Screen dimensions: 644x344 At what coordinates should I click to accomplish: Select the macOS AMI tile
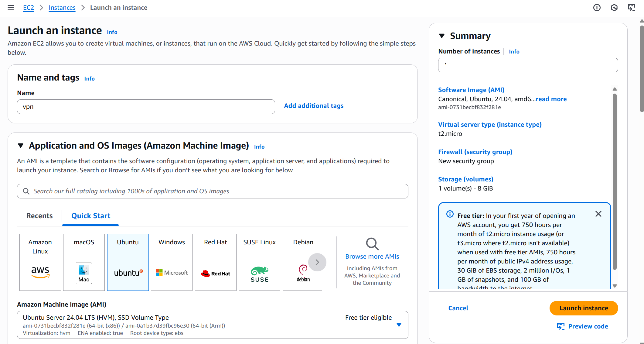[84, 262]
